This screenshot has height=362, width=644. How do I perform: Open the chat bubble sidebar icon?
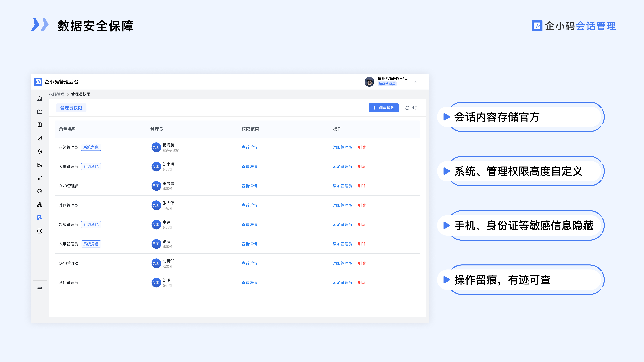click(40, 191)
